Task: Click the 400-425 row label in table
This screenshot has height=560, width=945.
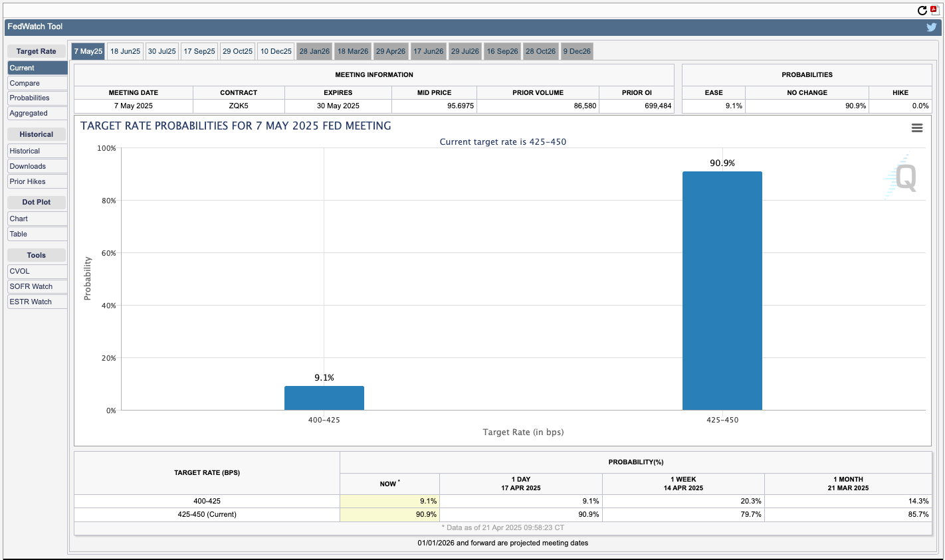Action: point(207,501)
